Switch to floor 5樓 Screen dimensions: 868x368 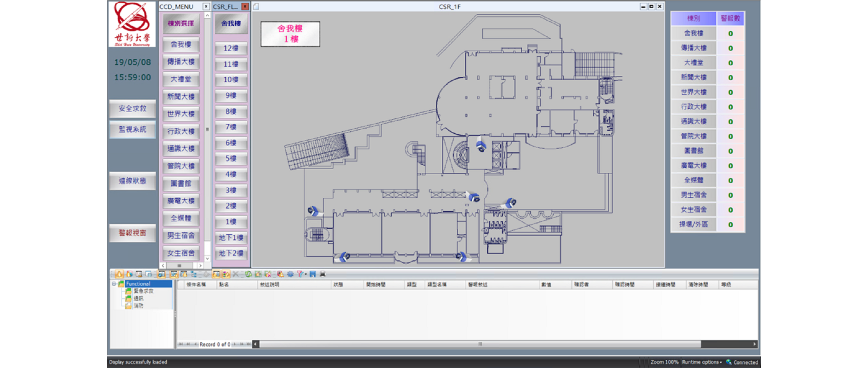(x=231, y=159)
